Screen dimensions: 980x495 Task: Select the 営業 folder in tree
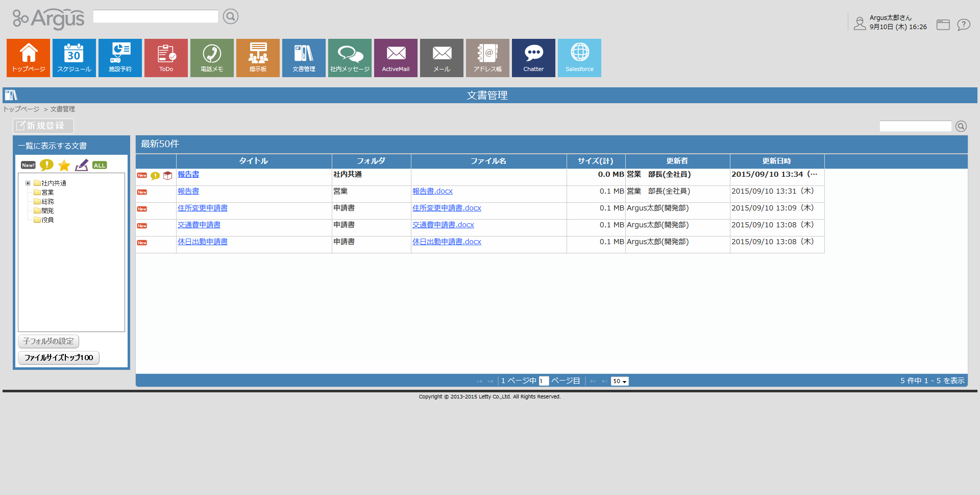pos(47,192)
